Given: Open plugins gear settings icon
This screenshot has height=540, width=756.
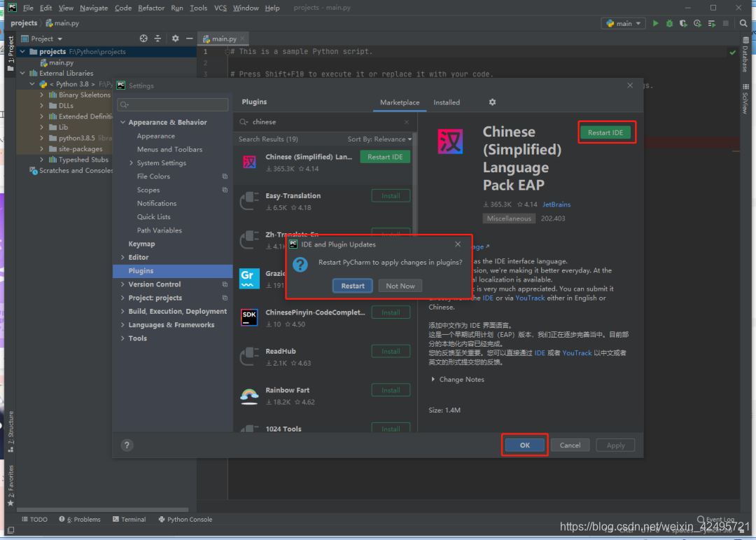Looking at the screenshot, I should click(x=492, y=102).
